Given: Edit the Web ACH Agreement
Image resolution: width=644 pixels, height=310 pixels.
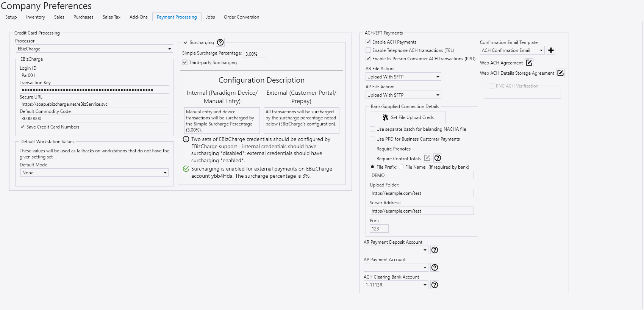Looking at the screenshot, I should [529, 63].
